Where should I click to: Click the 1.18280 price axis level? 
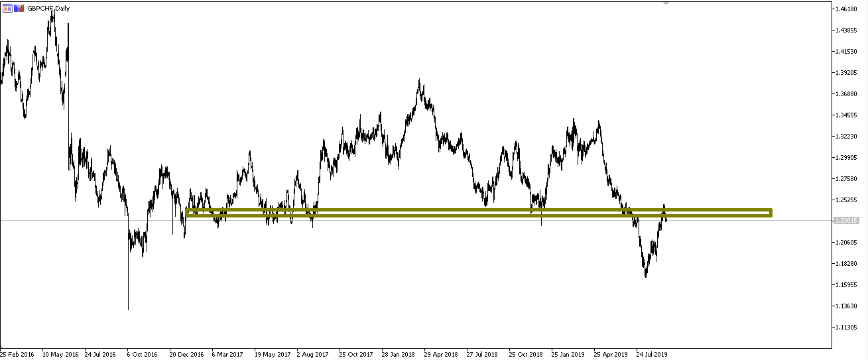coord(849,263)
